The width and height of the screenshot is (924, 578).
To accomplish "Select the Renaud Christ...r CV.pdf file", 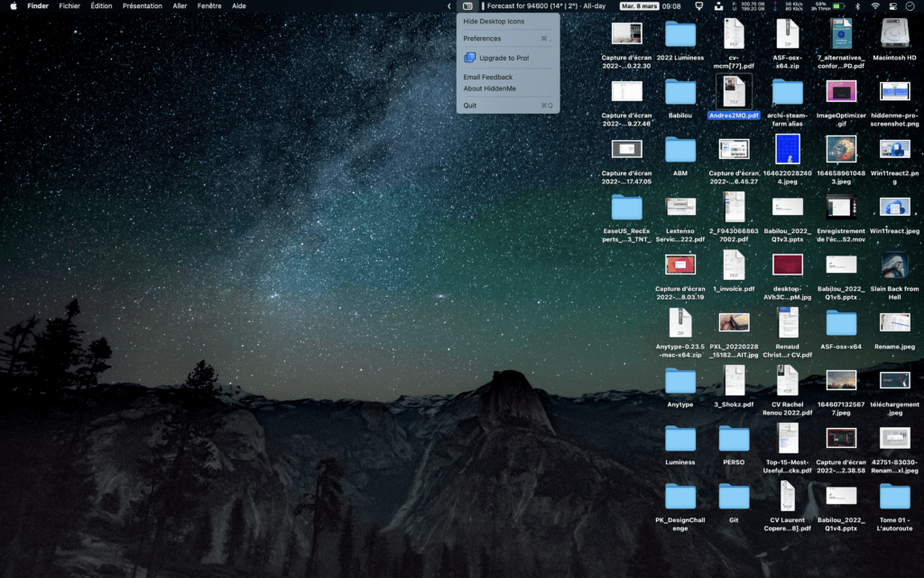I will pos(787,322).
